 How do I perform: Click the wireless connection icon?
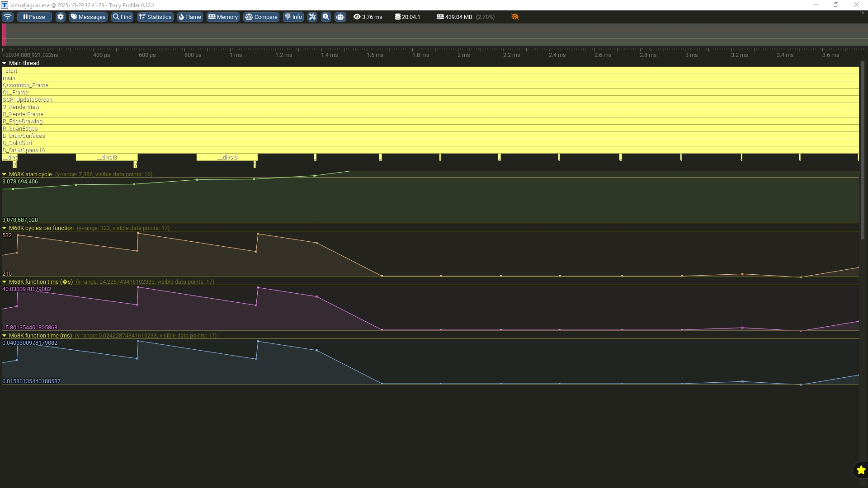[8, 17]
